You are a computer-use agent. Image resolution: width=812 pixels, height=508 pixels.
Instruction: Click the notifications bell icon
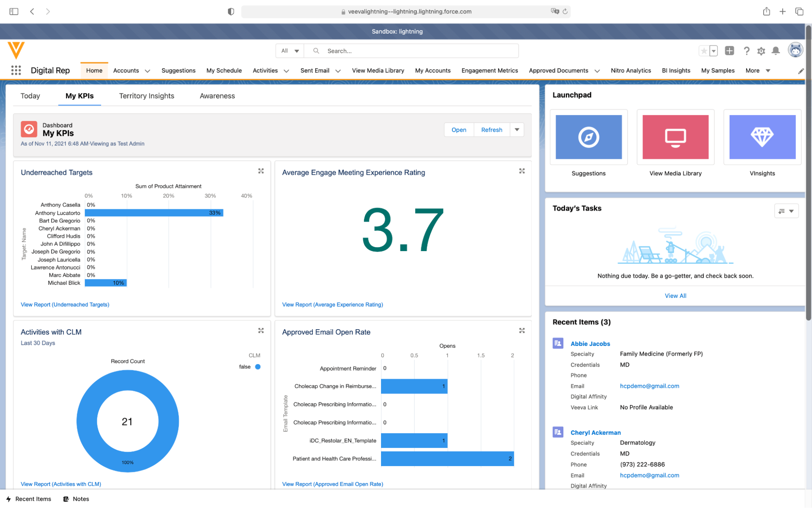click(775, 51)
